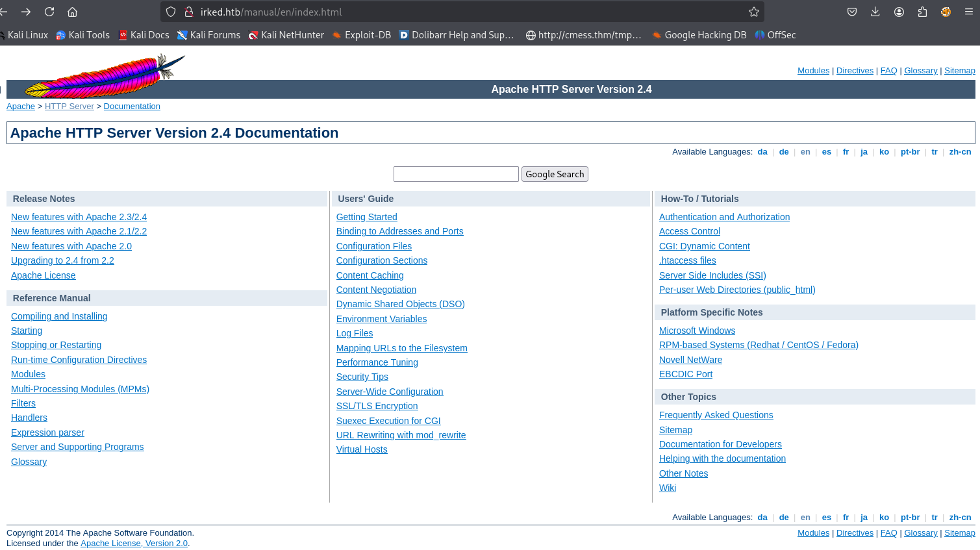980x550 pixels.
Task: Open CGI: Dynamic Content
Action: tap(705, 246)
